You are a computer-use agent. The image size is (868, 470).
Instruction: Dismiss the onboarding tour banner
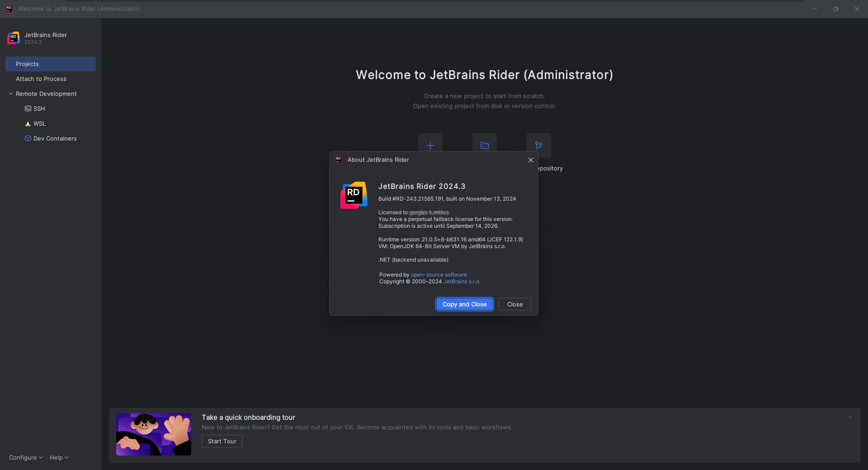[x=849, y=417]
